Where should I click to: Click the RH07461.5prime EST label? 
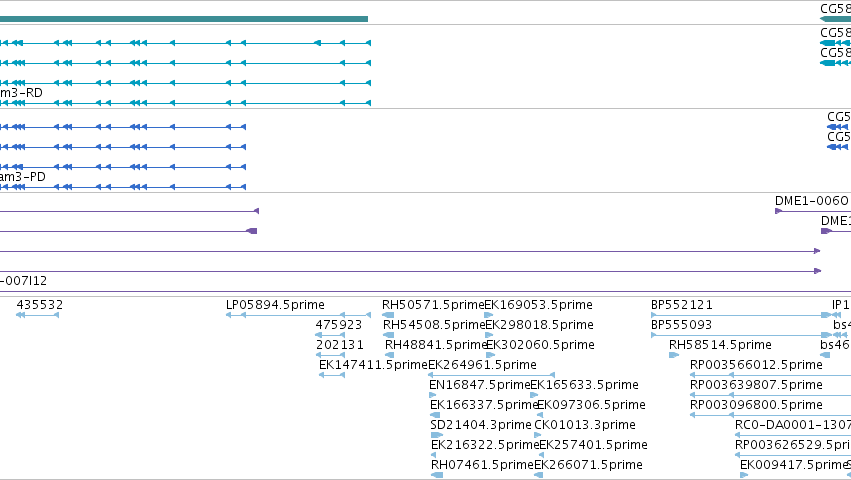482,465
